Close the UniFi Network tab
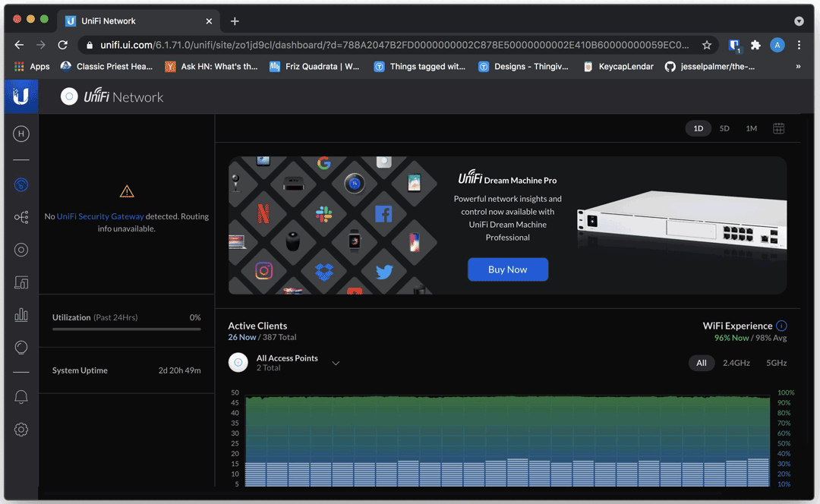This screenshot has width=820, height=504. pyautogui.click(x=209, y=21)
